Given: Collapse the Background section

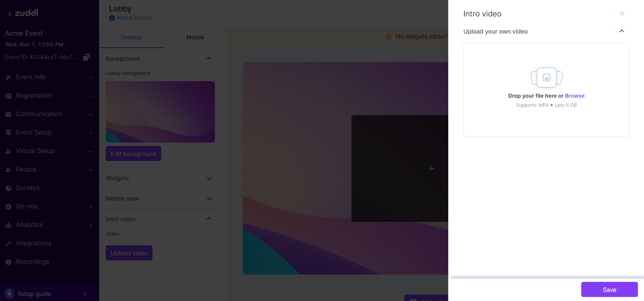Looking at the screenshot, I should (x=209, y=58).
